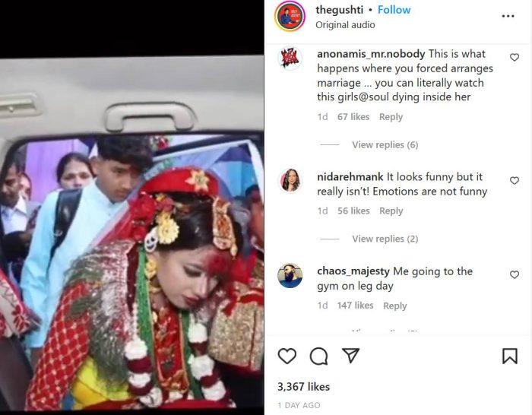532x415 pixels.
Task: Click the wedding video to play
Action: (132, 234)
